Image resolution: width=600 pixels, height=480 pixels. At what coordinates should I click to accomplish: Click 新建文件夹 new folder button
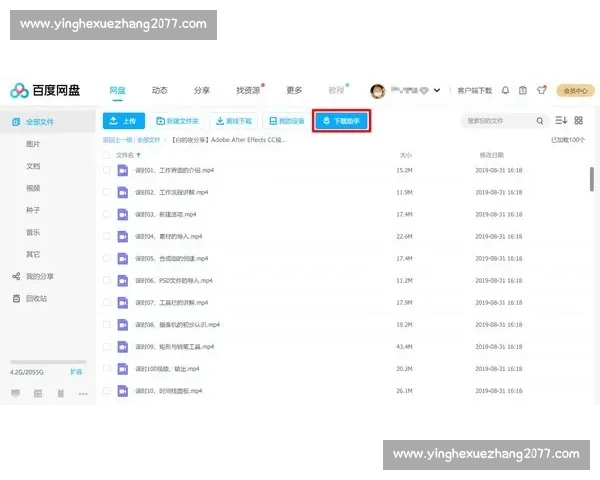pos(177,121)
